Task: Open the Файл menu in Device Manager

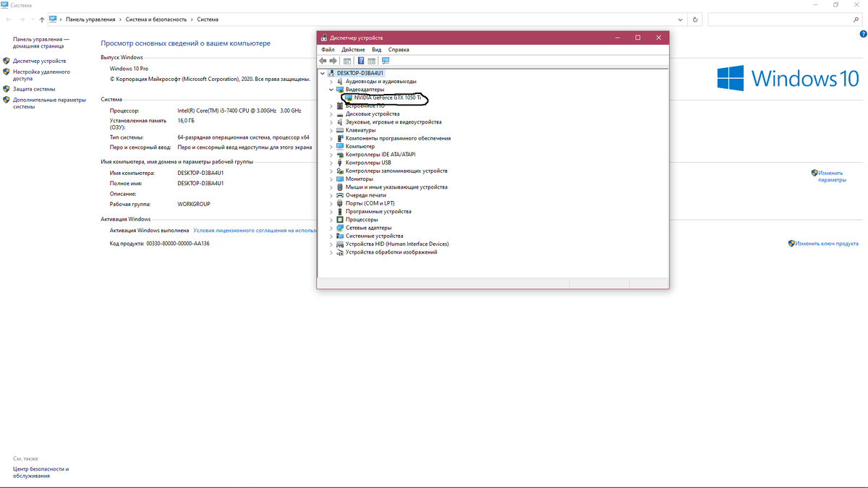Action: coord(328,50)
